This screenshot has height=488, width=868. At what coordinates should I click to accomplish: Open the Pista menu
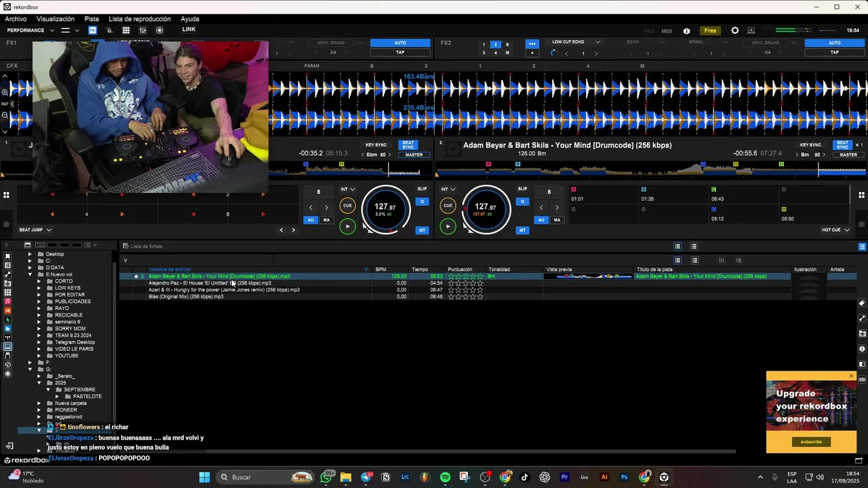click(x=92, y=19)
